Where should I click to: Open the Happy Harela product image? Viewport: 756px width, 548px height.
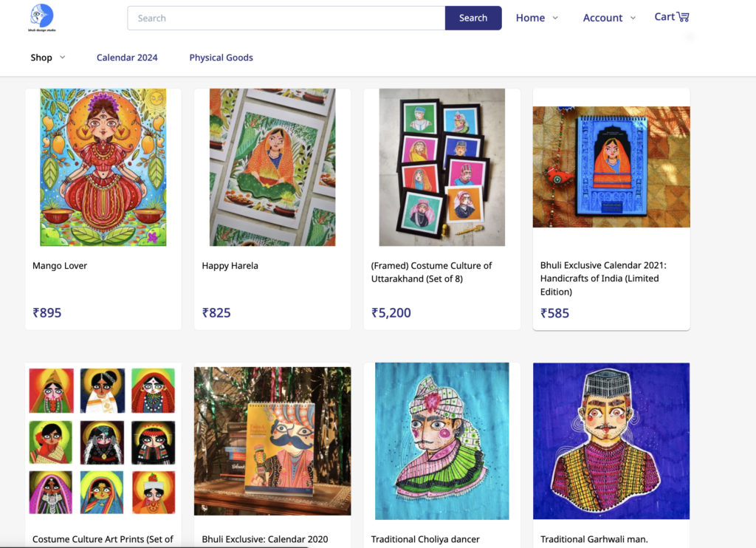pos(272,168)
